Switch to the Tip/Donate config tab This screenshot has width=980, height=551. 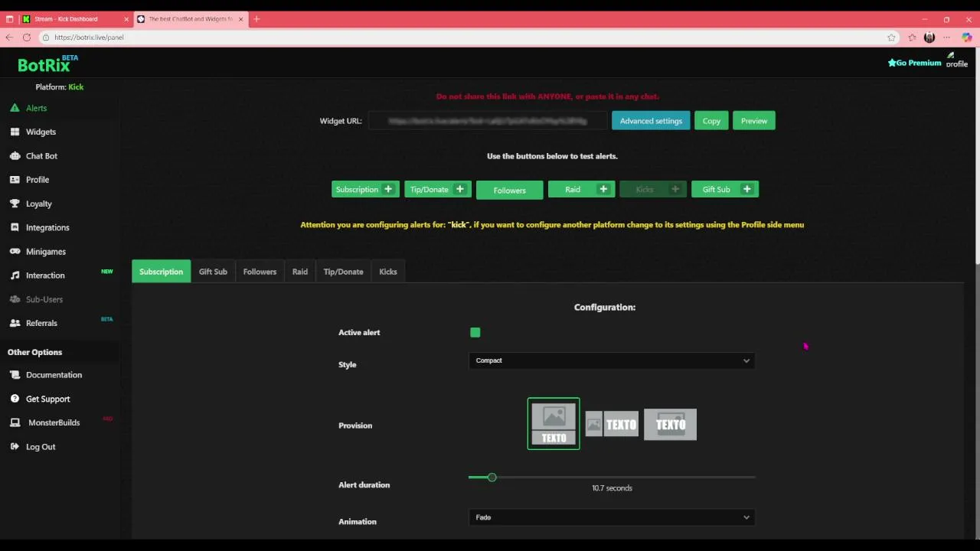click(343, 272)
